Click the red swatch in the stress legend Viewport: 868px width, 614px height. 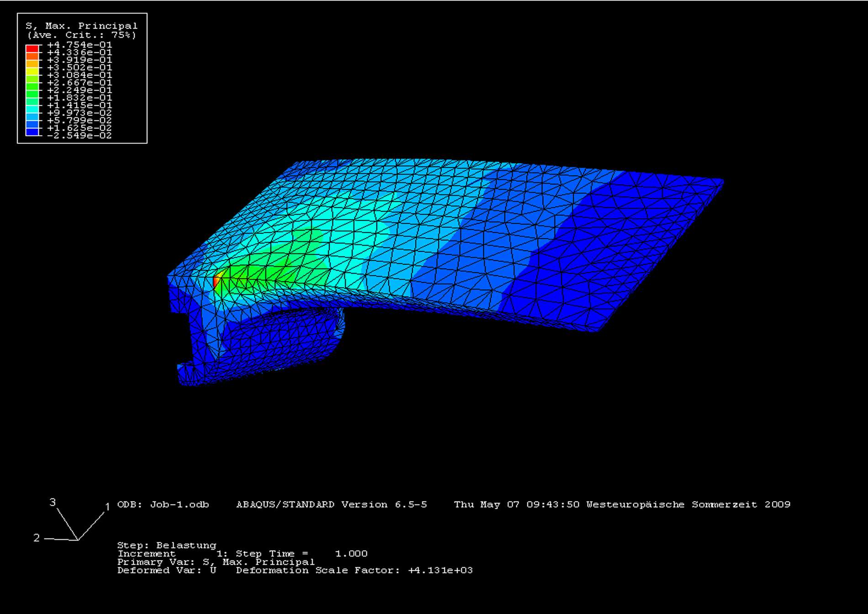pos(32,48)
